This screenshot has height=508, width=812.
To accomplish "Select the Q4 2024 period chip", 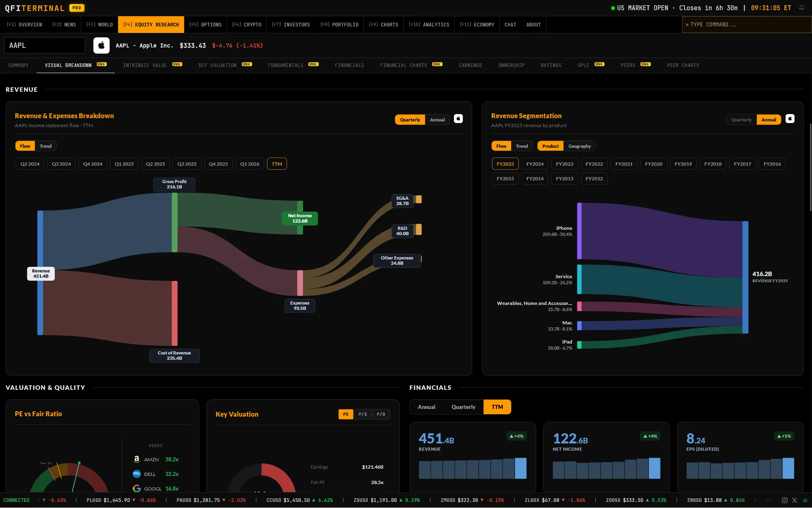I will tap(93, 164).
